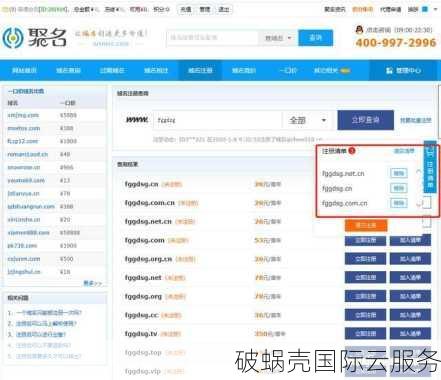This screenshot has height=380, width=441.
Task: Click the 更多>> link under sidebar list
Action: click(93, 284)
